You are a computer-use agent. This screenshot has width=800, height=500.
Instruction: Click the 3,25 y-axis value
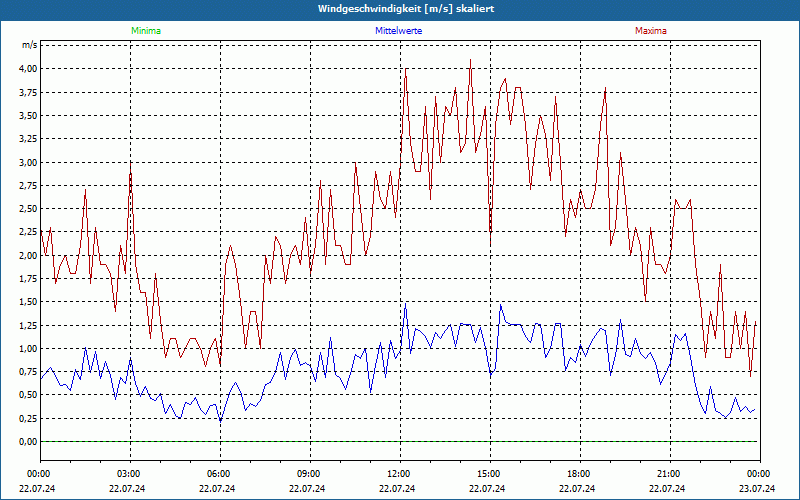(28, 139)
